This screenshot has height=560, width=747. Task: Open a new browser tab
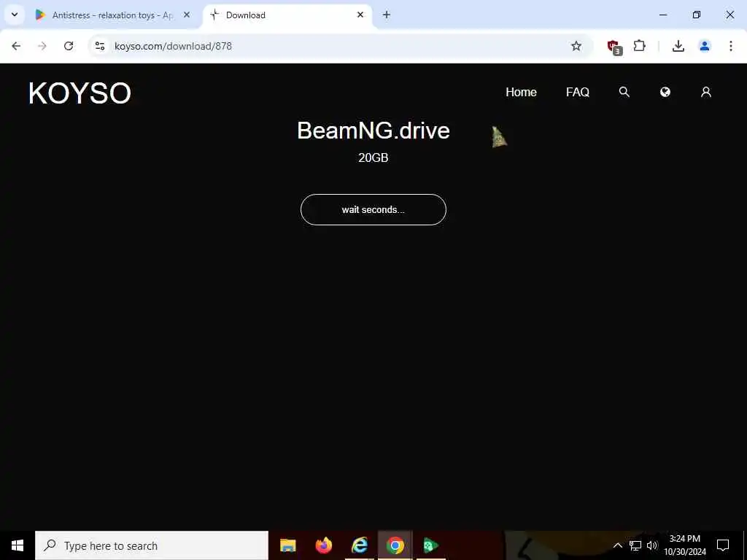(387, 15)
